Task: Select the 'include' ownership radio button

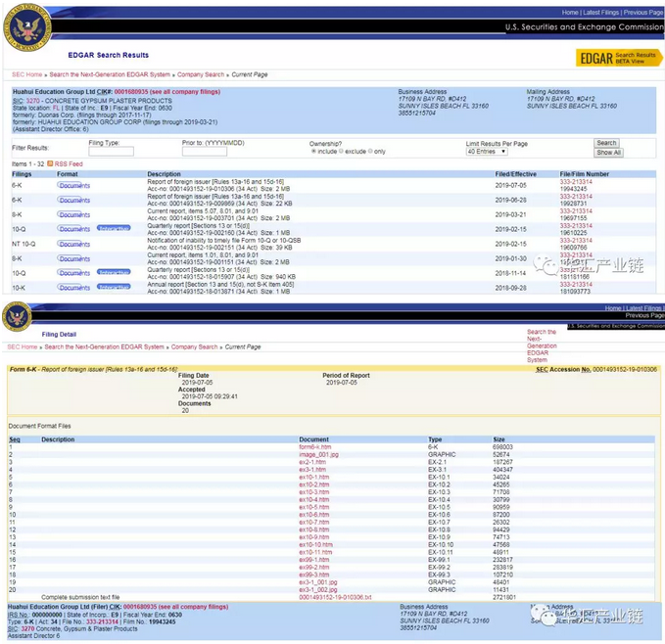Action: 313,152
